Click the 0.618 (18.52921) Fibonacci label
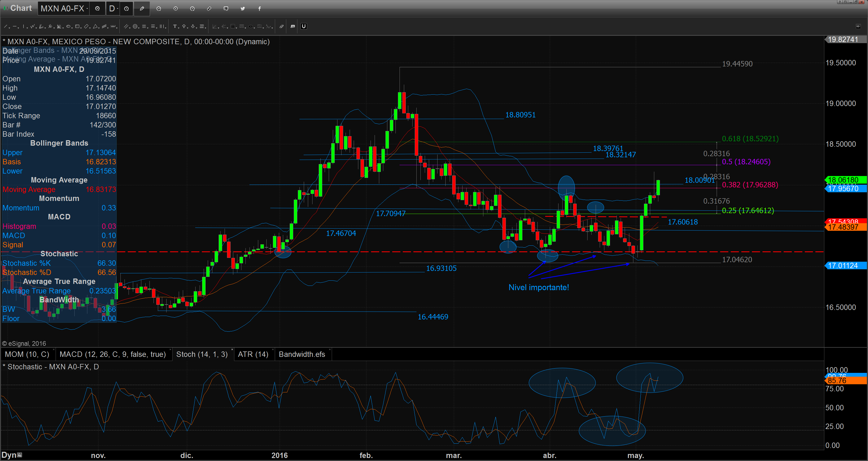This screenshot has height=461, width=868. [750, 139]
